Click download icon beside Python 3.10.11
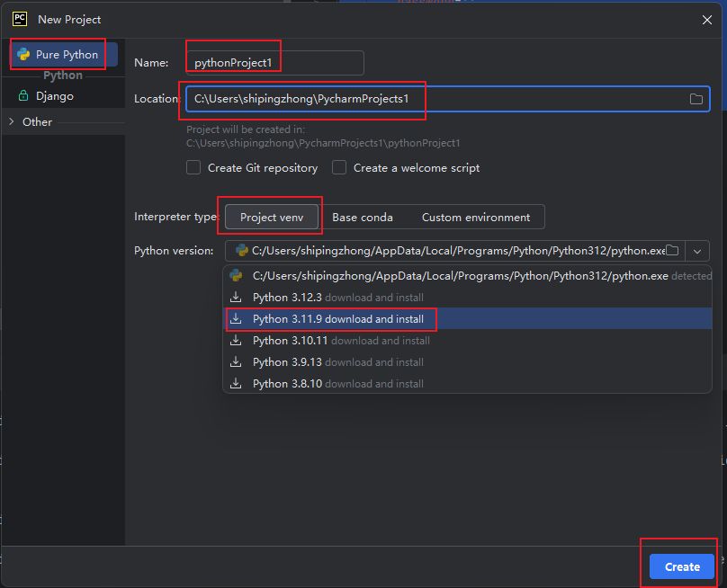727x588 pixels. 237,341
